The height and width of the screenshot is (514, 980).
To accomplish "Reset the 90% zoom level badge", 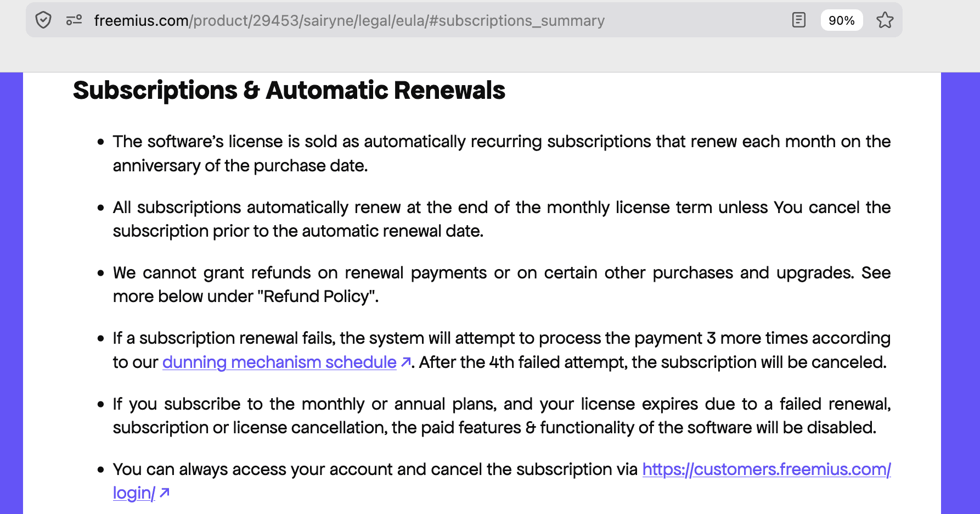I will tap(841, 20).
